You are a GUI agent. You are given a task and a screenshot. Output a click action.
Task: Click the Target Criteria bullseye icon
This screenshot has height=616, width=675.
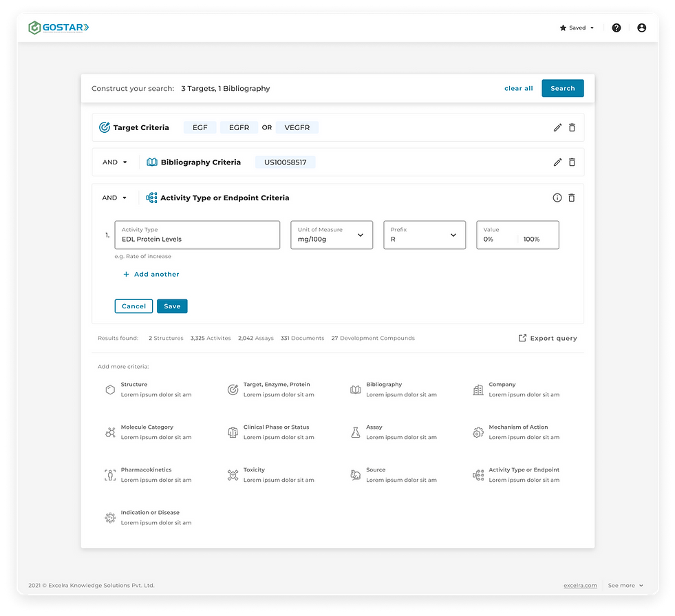[105, 127]
